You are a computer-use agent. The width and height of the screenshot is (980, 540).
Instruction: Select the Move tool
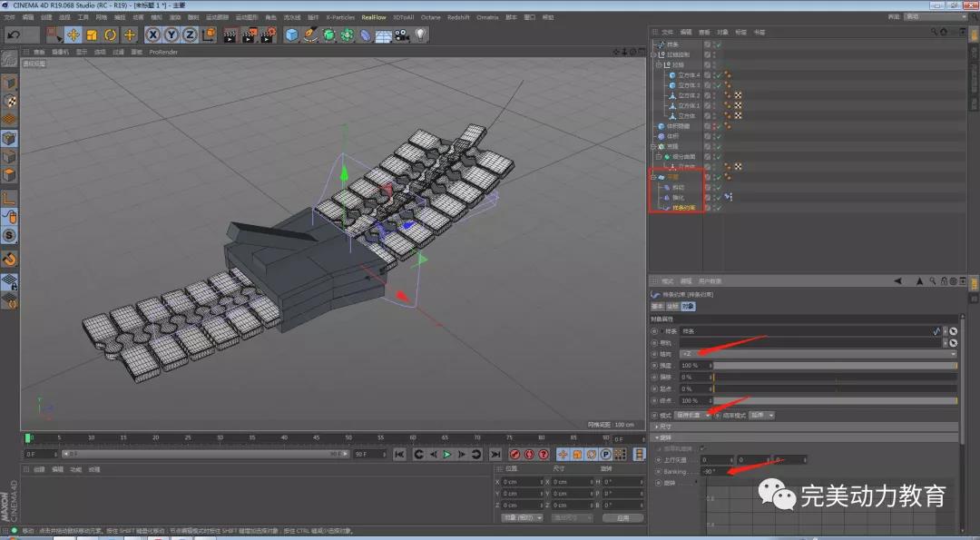(x=73, y=34)
